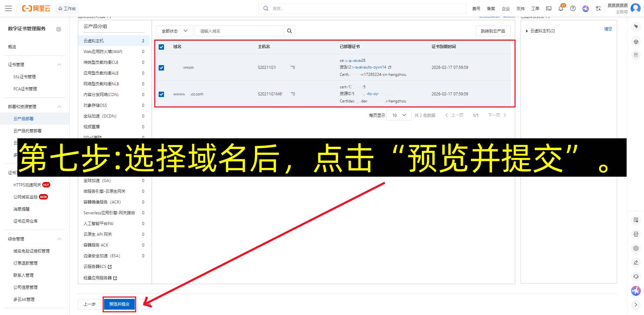Viewport: 644px width, 315px height.
Task: Open the notifications bell with 57 alerts
Action: (560, 8)
